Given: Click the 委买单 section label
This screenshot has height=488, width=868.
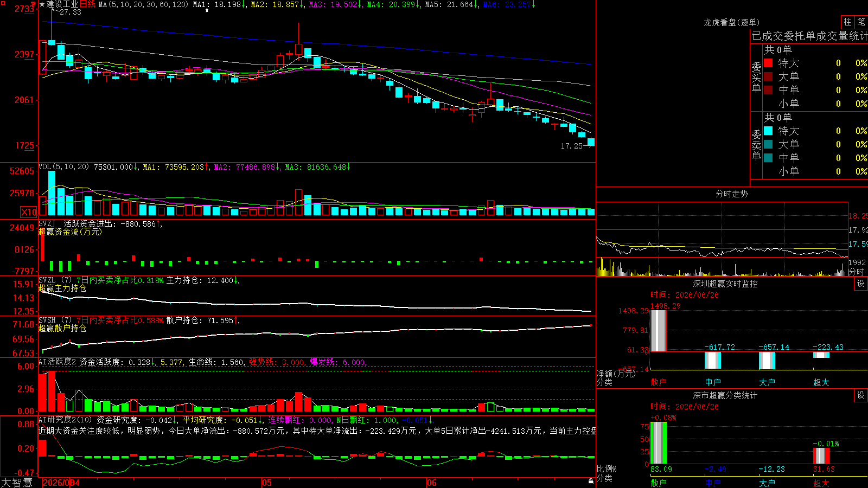Looking at the screenshot, I should tap(756, 77).
